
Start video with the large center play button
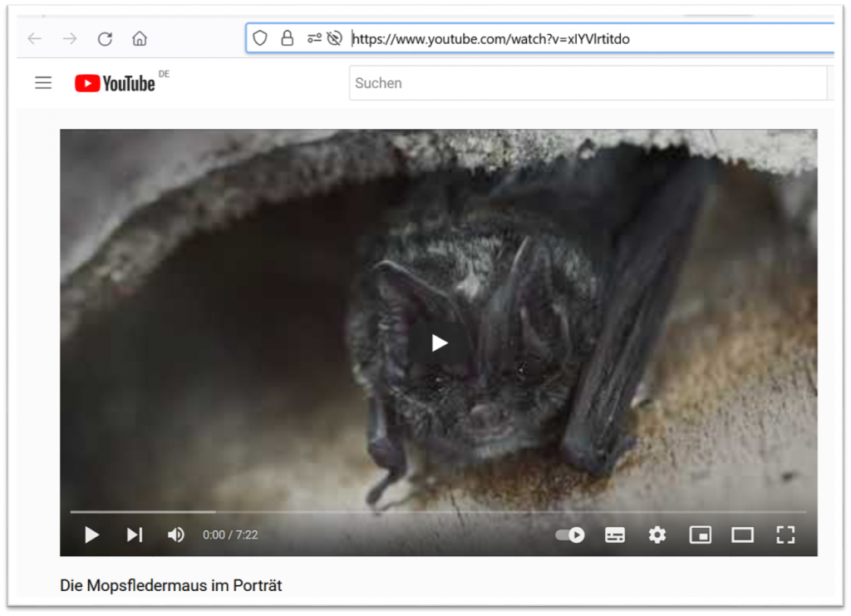pyautogui.click(x=439, y=342)
